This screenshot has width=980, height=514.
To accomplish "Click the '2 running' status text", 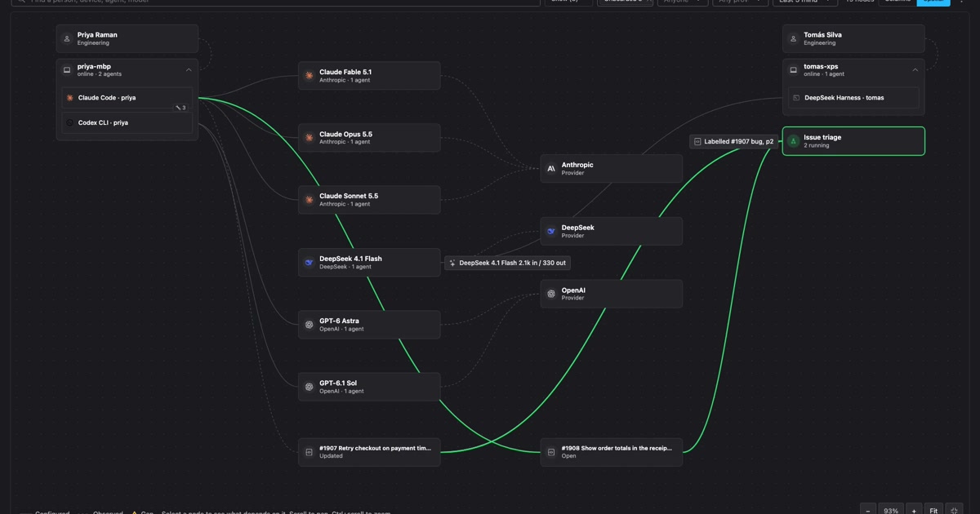I will (817, 145).
